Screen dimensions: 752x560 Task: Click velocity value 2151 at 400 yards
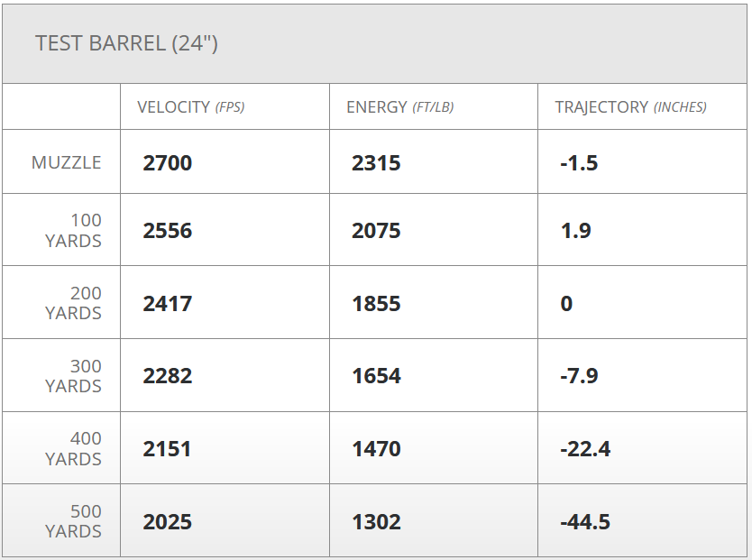[167, 449]
